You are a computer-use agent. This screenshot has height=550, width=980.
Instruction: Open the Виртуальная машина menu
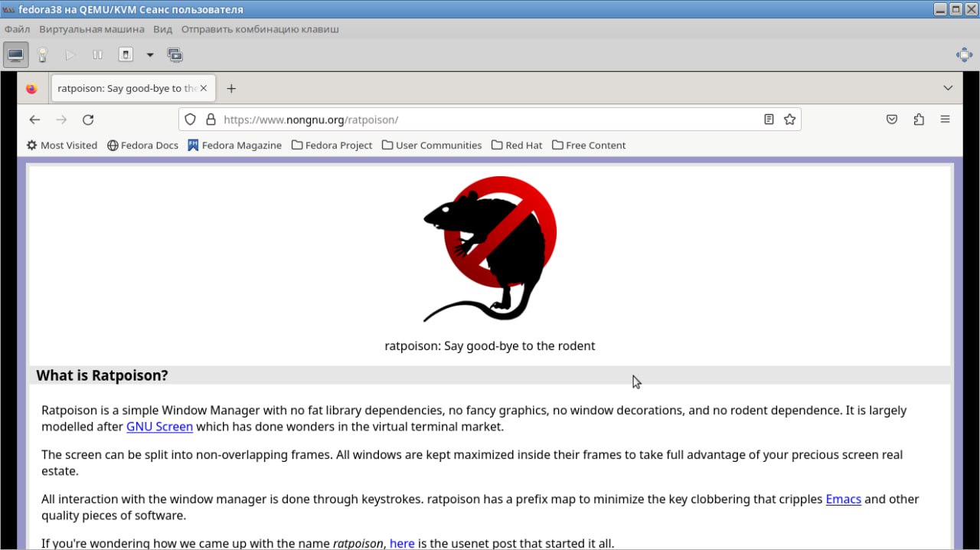[x=92, y=29]
